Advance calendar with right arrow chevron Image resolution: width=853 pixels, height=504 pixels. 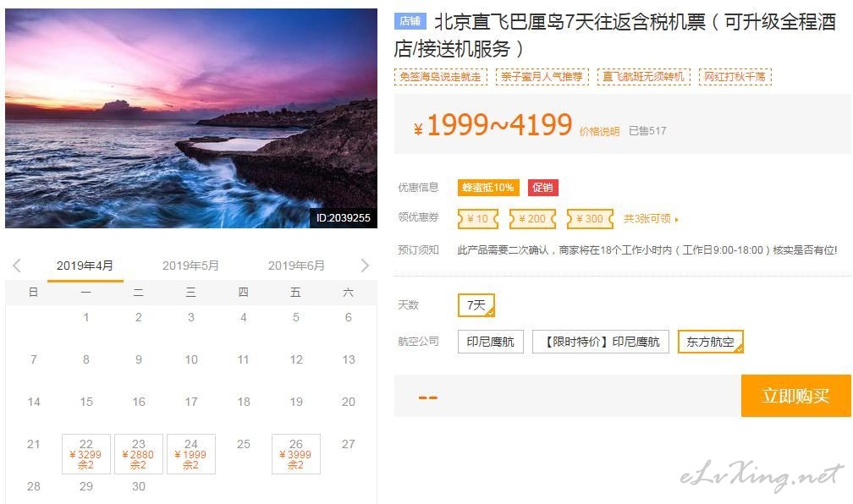tap(365, 266)
